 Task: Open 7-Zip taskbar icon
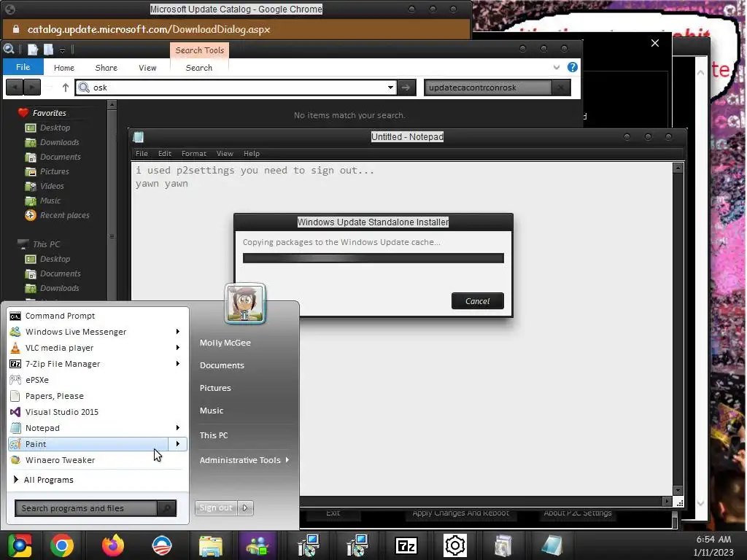click(406, 545)
